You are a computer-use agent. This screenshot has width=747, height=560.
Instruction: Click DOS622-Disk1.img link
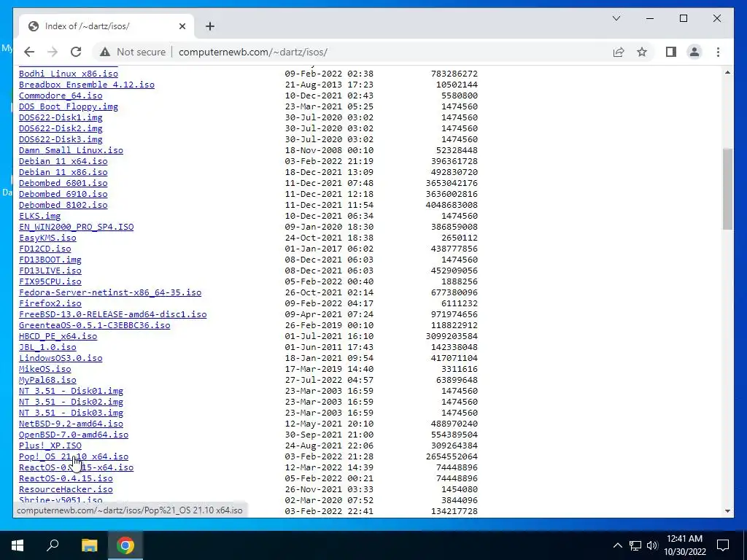point(61,117)
